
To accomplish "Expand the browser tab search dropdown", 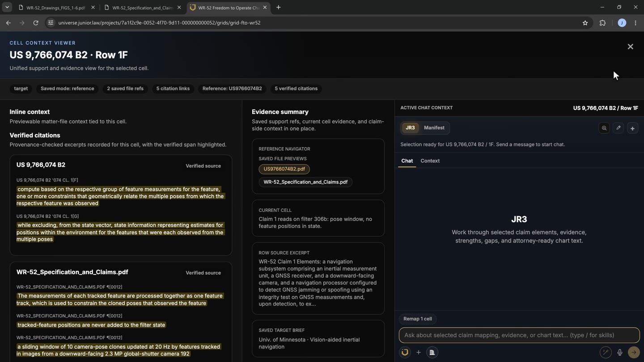I will 7,7.
